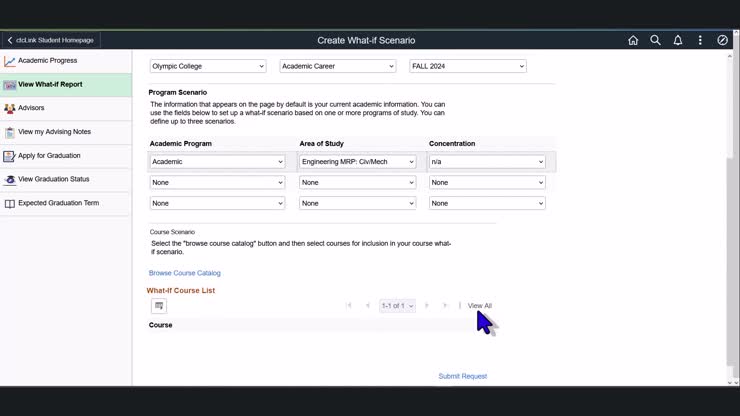The width and height of the screenshot is (740, 416).
Task: Click the compass navigator icon
Action: click(723, 40)
